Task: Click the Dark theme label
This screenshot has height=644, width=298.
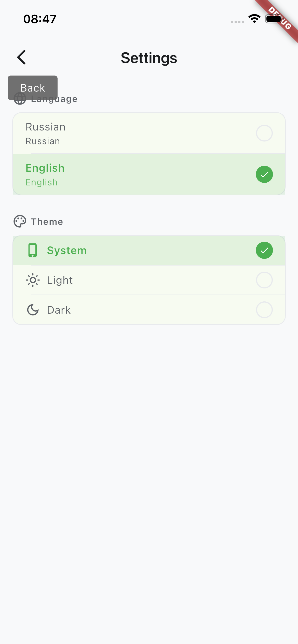Action: click(59, 310)
